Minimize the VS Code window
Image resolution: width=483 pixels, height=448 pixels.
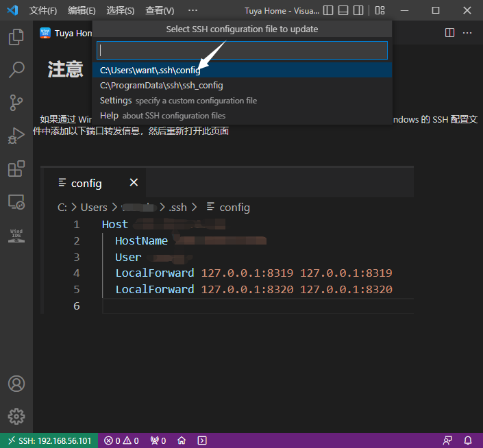click(x=404, y=10)
